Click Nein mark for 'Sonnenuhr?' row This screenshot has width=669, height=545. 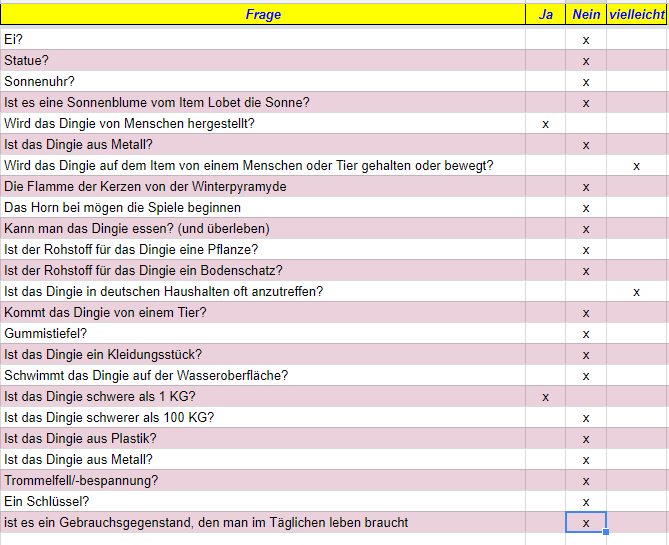pos(586,82)
